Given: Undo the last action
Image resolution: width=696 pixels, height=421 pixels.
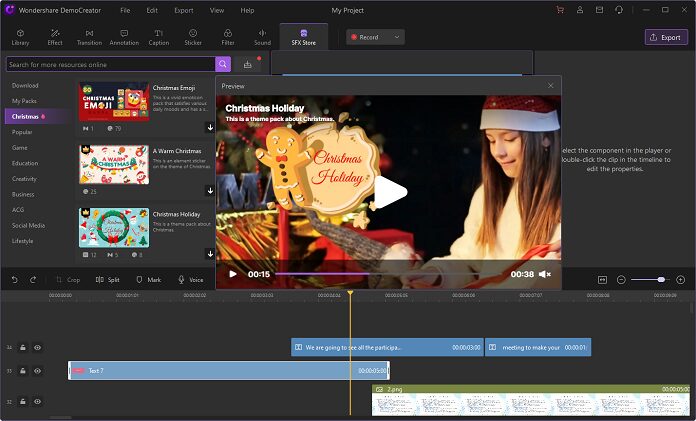Looking at the screenshot, I should [15, 280].
